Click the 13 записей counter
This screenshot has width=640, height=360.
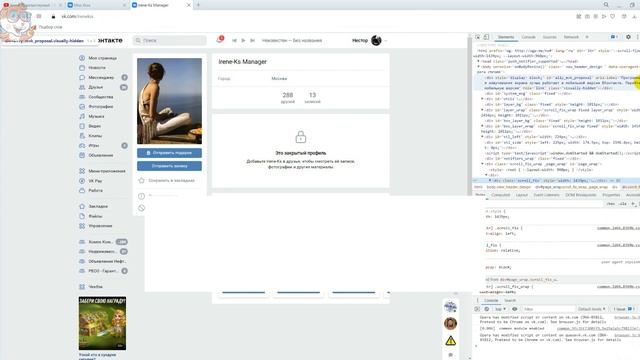click(312, 98)
